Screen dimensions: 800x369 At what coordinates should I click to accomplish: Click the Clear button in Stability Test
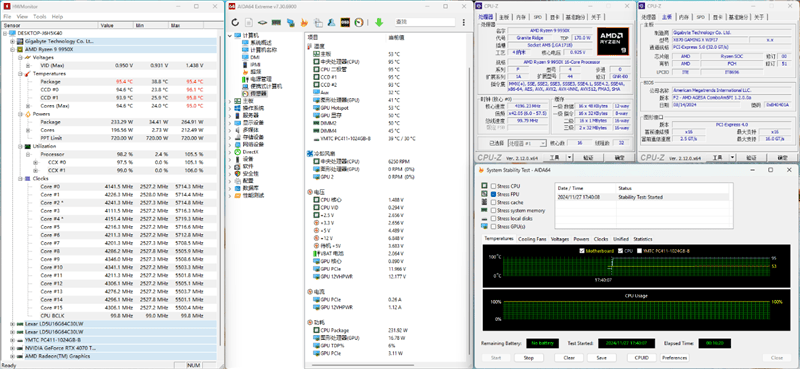(x=569, y=358)
